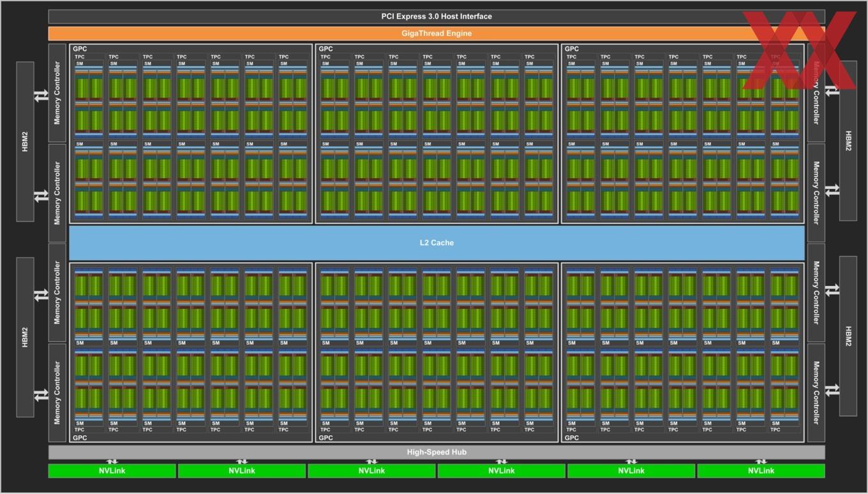Click the GPC label of the bottom-left cluster
Screen dimensions: 868x494
tap(80, 438)
